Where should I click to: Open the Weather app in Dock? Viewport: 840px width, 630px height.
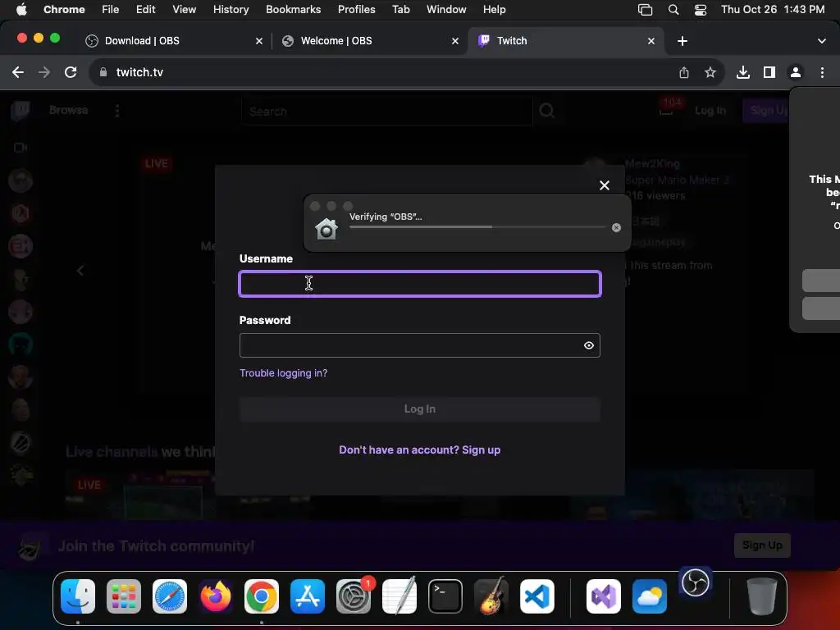(x=650, y=596)
